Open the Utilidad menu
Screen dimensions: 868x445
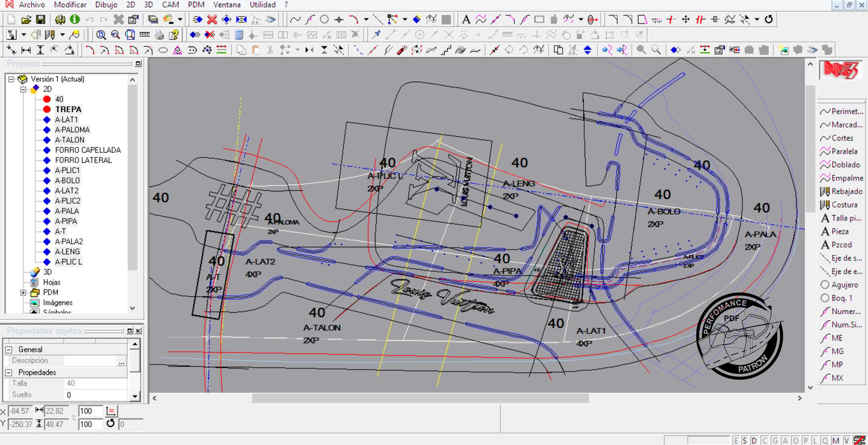point(263,5)
